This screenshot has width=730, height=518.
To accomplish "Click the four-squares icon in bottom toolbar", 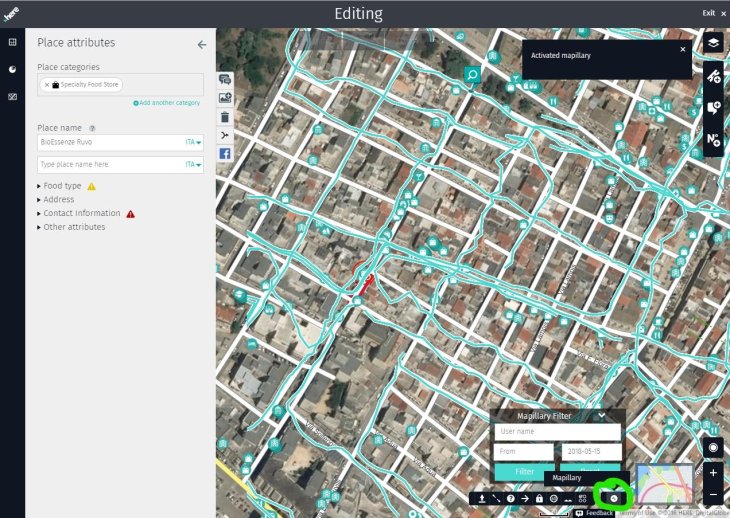I will (582, 498).
